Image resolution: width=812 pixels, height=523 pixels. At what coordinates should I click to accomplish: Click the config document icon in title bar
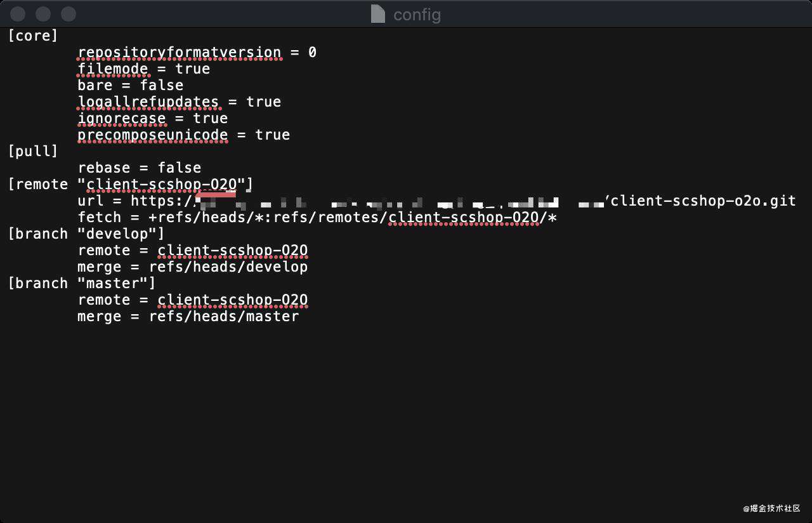click(378, 14)
